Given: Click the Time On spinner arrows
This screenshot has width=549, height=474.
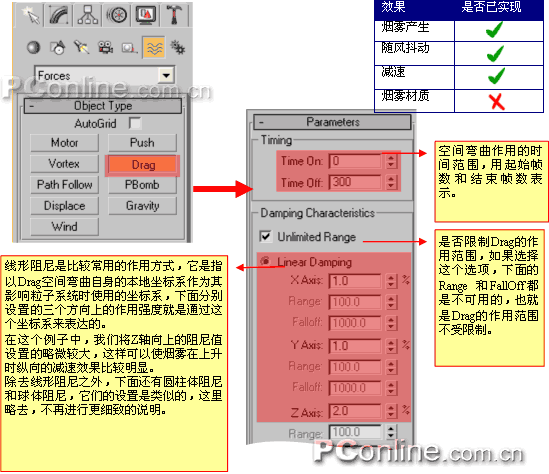Looking at the screenshot, I should pos(391,161).
